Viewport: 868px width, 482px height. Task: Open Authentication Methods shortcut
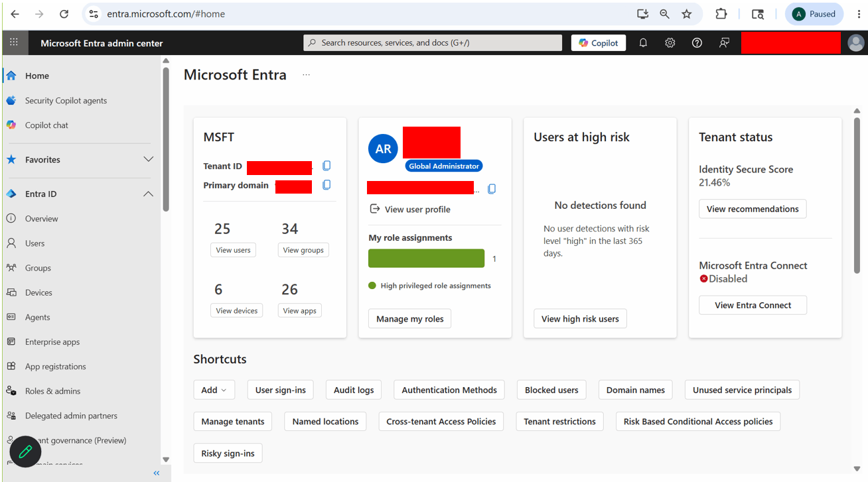point(449,390)
